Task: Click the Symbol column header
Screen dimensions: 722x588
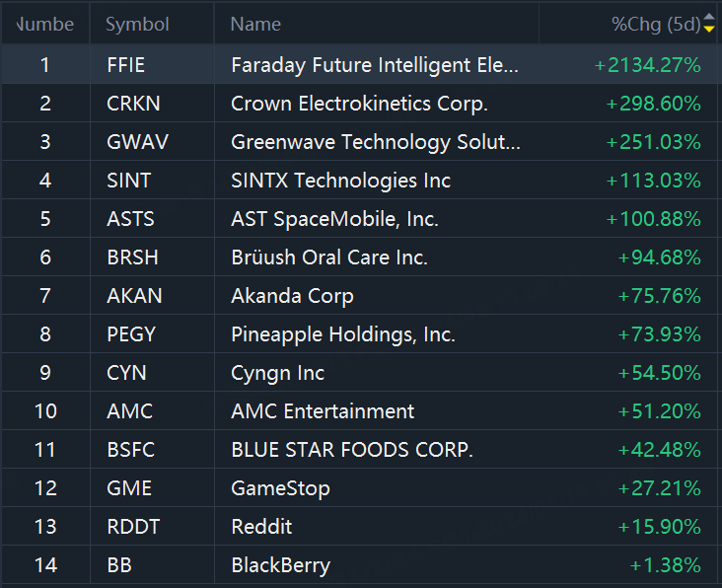Action: click(137, 25)
